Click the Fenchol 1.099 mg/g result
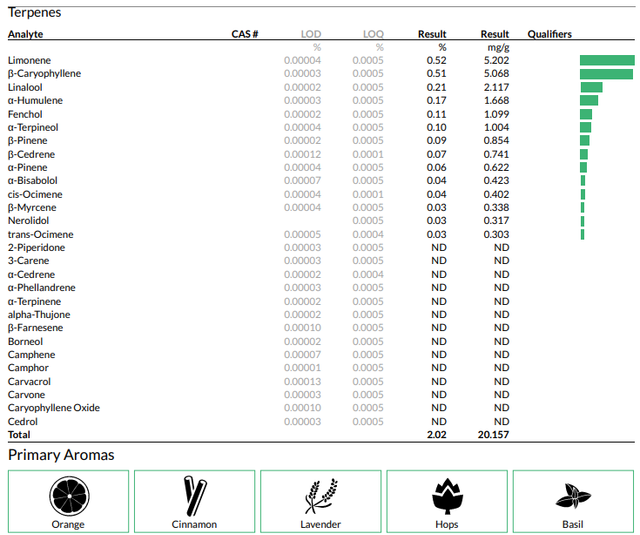 pyautogui.click(x=497, y=114)
